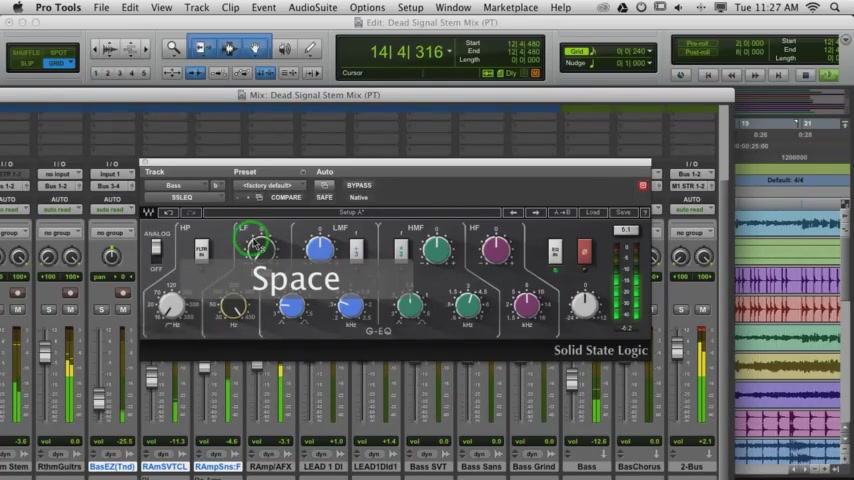Click the Stop transport button

805,75
